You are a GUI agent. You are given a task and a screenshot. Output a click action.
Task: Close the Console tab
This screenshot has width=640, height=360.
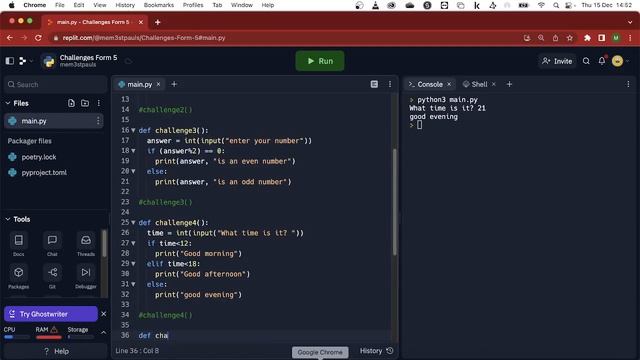pos(449,84)
